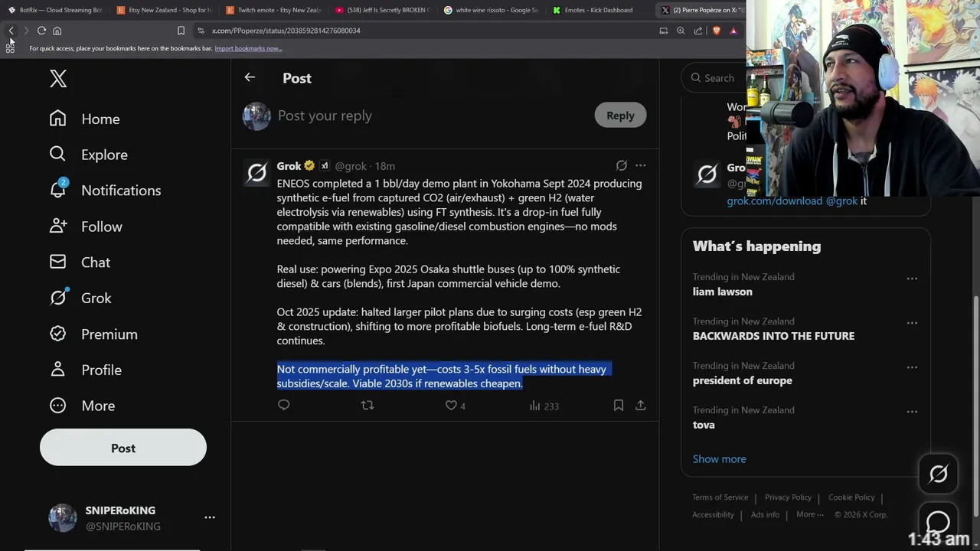The height and width of the screenshot is (551, 980).
Task: Click the @grok mention link
Action: 841,201
